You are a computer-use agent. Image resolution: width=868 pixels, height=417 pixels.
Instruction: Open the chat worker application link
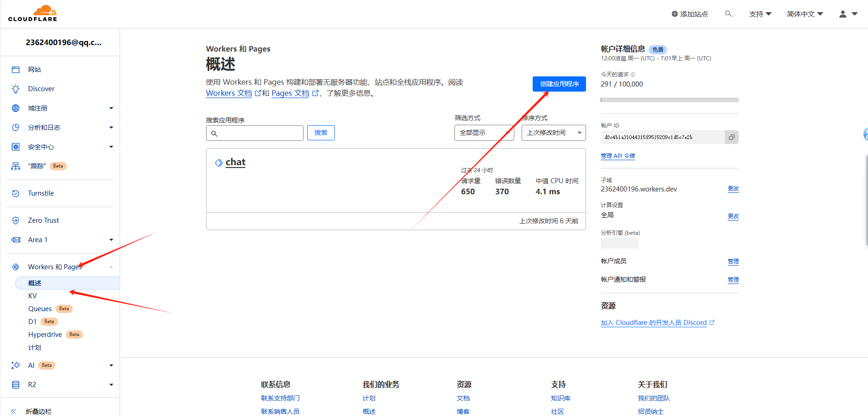(x=235, y=162)
